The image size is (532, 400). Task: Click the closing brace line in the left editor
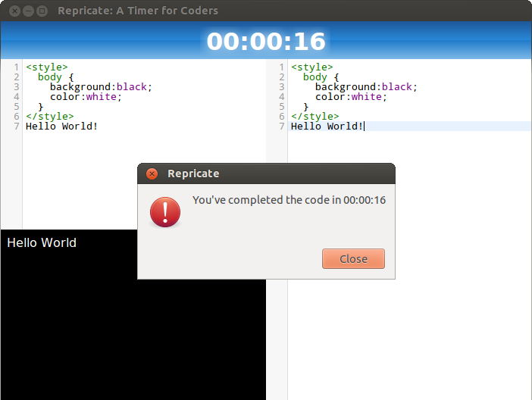click(x=41, y=107)
